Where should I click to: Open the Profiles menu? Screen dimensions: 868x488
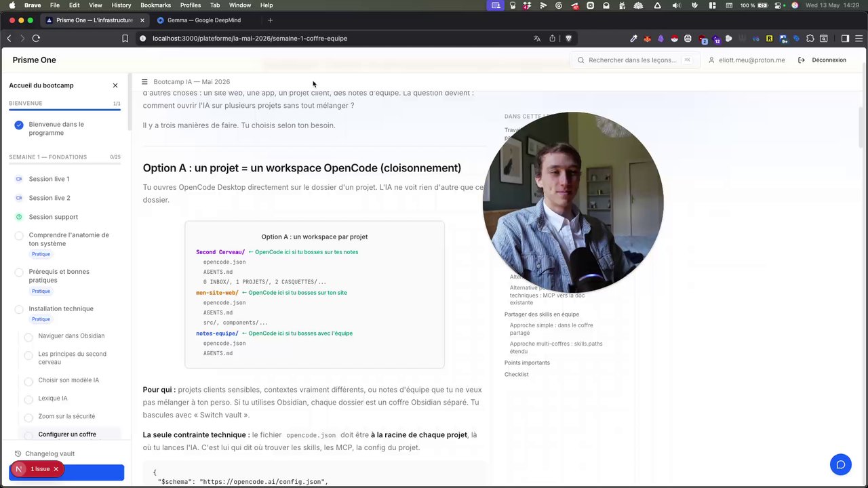coord(191,5)
